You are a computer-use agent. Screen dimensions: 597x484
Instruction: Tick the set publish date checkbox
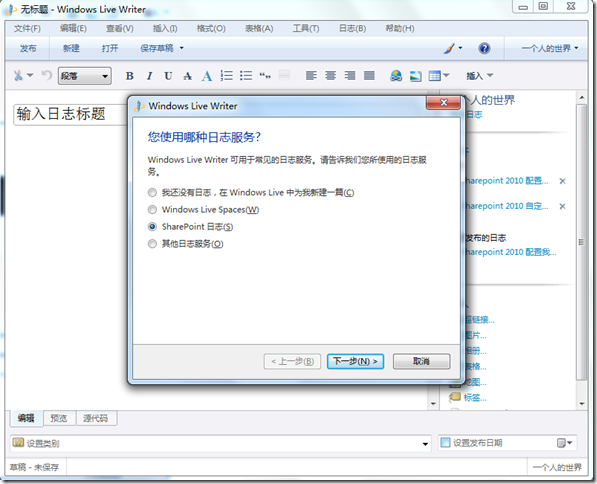coord(445,442)
